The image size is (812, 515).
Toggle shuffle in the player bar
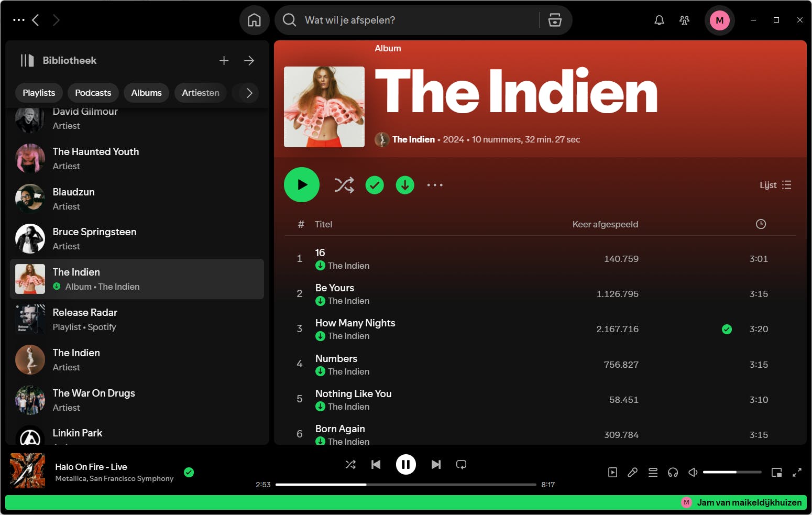point(350,464)
